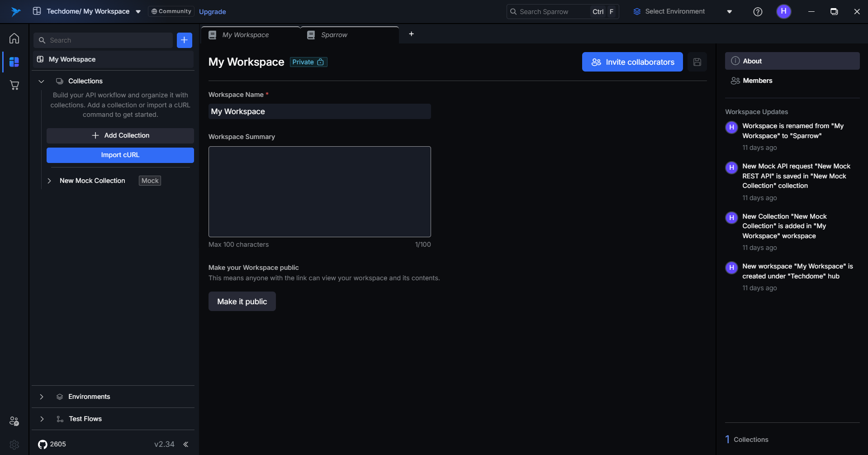Open the help question mark icon

click(x=758, y=12)
